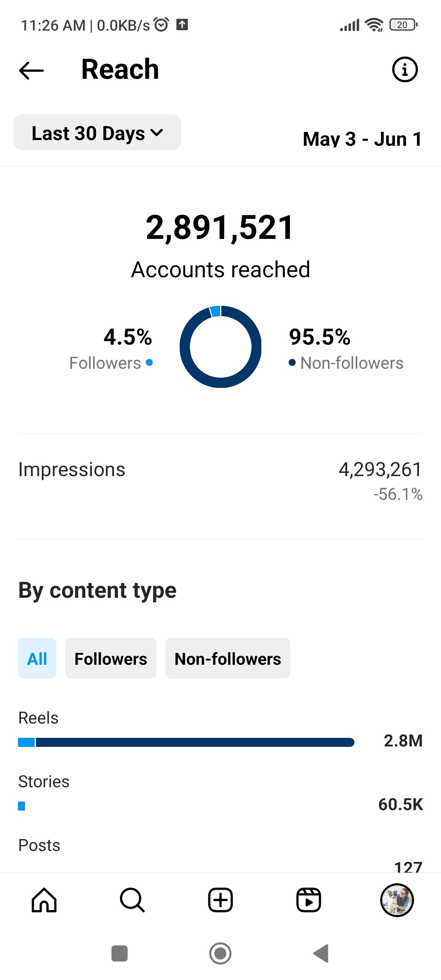Select the Followers filter chip
This screenshot has height=980, width=441.
(111, 658)
